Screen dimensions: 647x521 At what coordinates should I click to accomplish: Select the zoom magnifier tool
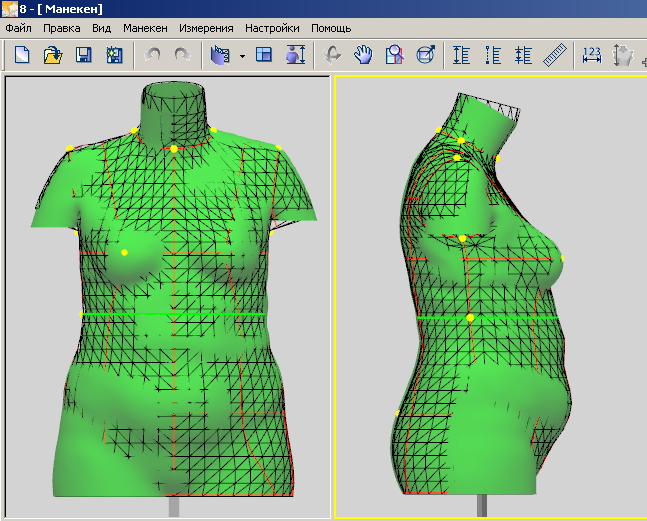(x=394, y=55)
